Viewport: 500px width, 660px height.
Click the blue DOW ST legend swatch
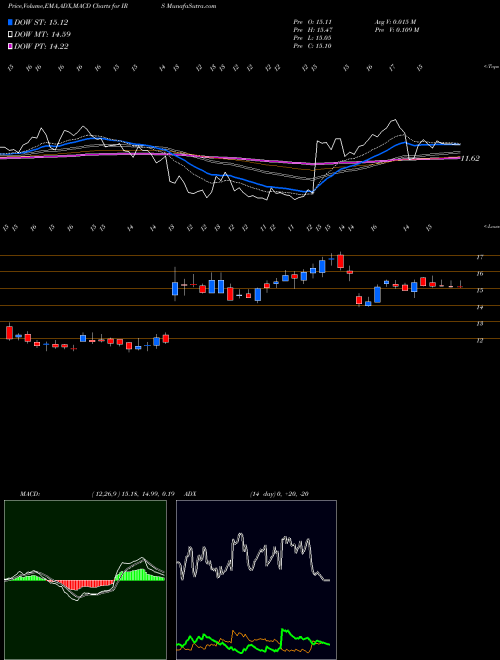10,22
